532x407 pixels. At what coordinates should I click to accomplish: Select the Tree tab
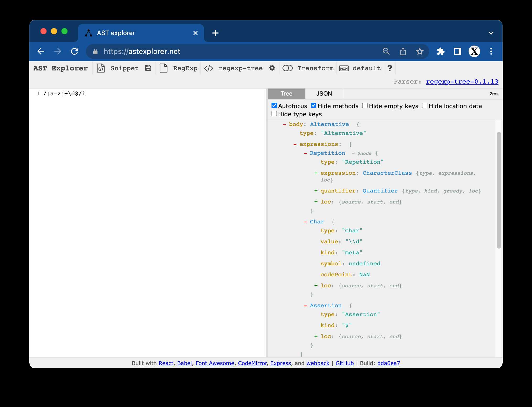pos(286,94)
